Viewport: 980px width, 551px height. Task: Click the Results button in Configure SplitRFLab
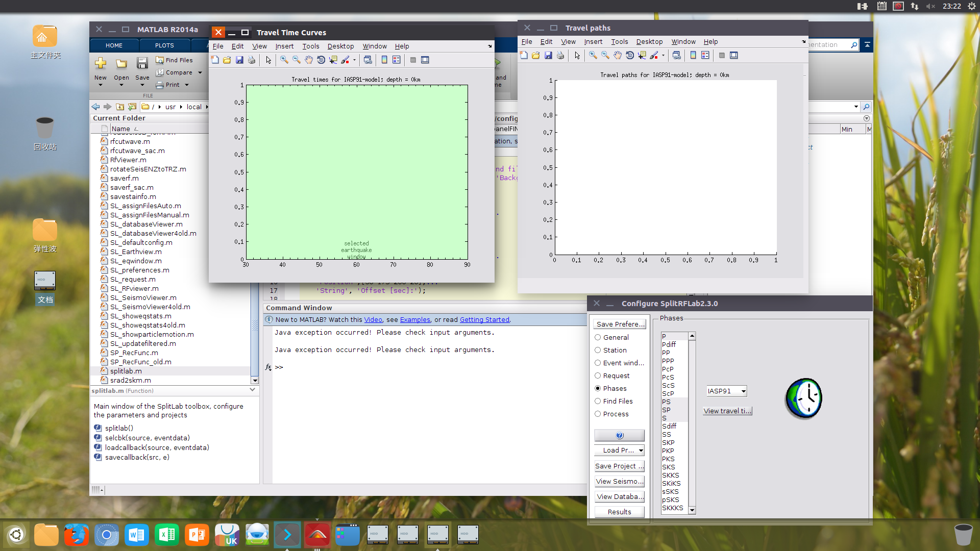[x=619, y=512]
